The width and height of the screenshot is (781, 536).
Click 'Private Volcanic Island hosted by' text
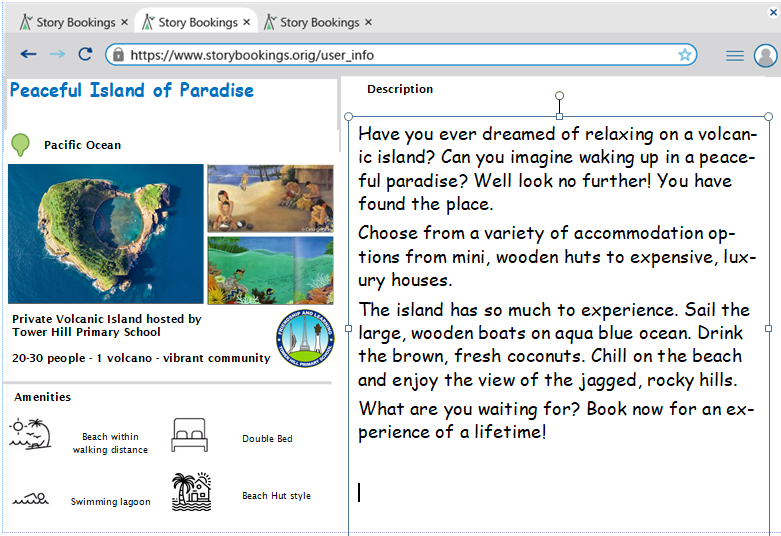tap(107, 319)
